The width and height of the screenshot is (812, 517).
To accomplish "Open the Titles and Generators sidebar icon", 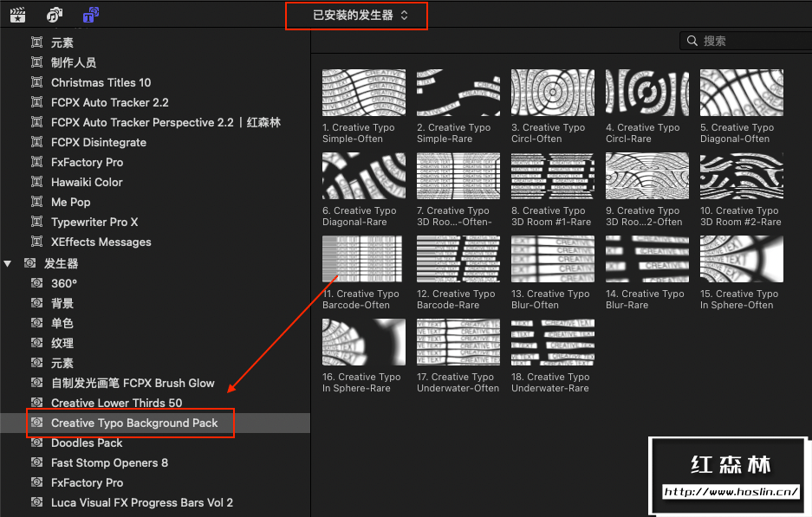I will pyautogui.click(x=91, y=15).
